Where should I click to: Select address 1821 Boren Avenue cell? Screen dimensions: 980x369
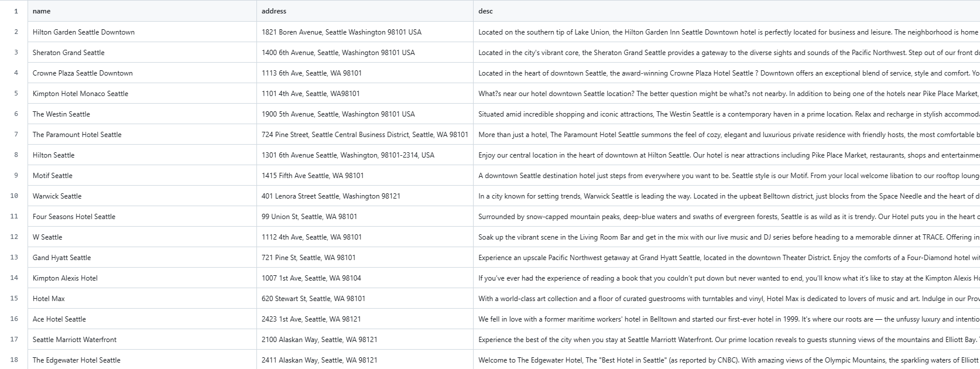(365, 32)
